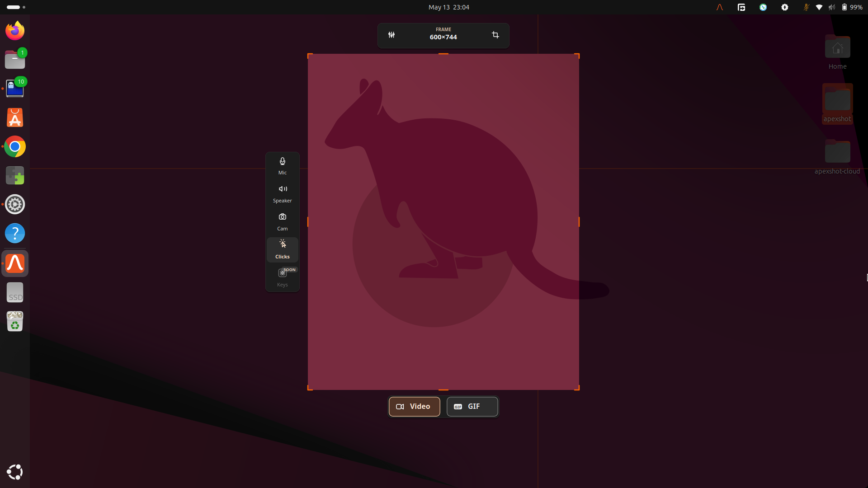
Task: Click the crop frame icon
Action: click(495, 35)
